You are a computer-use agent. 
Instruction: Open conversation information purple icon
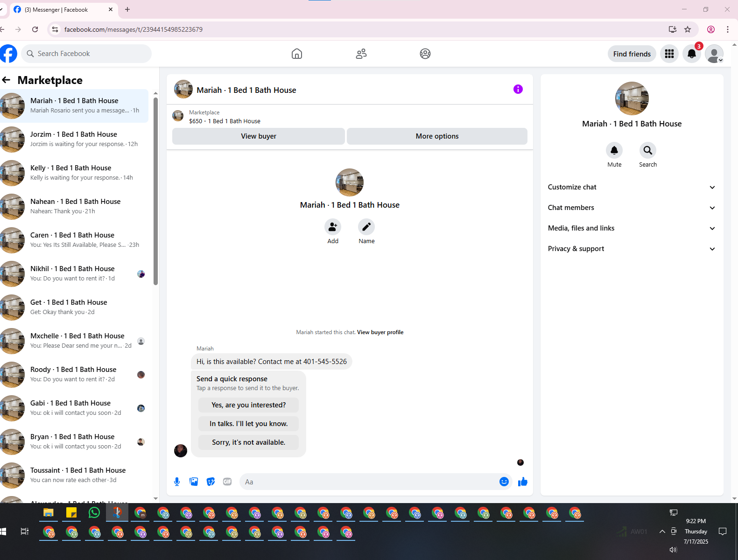[518, 89]
